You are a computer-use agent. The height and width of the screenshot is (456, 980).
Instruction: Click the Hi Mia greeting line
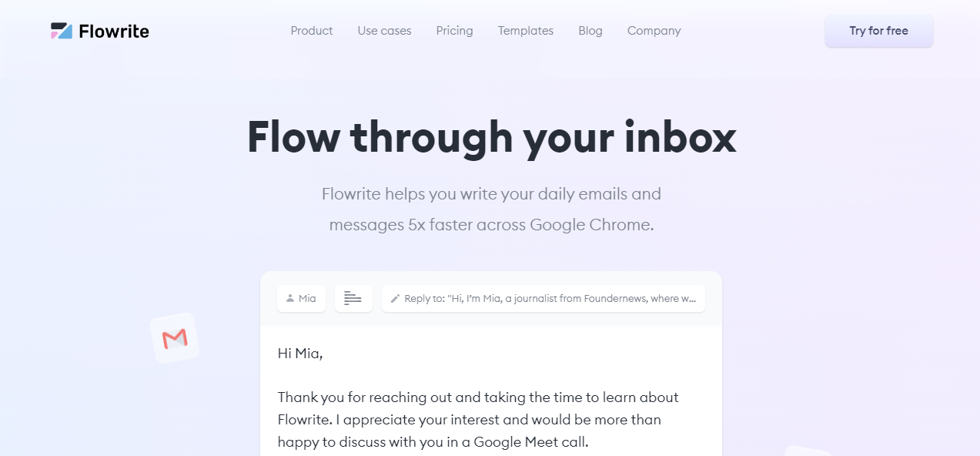300,354
